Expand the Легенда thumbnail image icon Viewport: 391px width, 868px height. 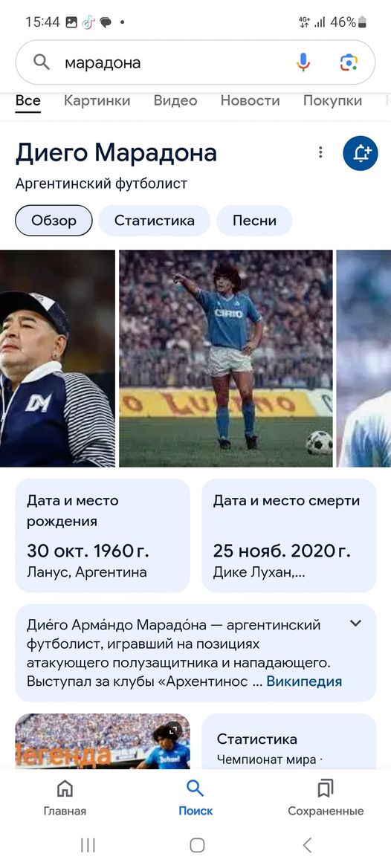coord(173,731)
